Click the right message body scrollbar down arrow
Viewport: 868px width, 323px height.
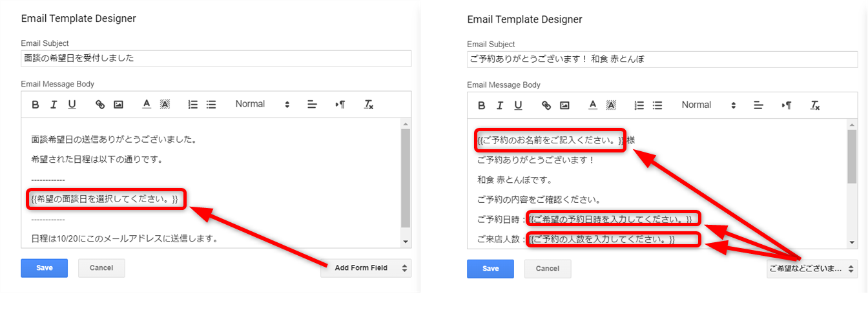[852, 242]
